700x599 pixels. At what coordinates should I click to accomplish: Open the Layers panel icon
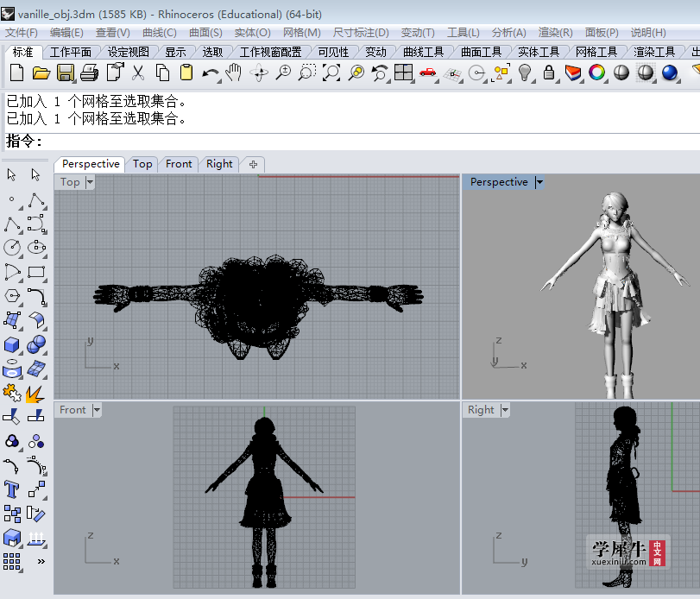coord(573,73)
